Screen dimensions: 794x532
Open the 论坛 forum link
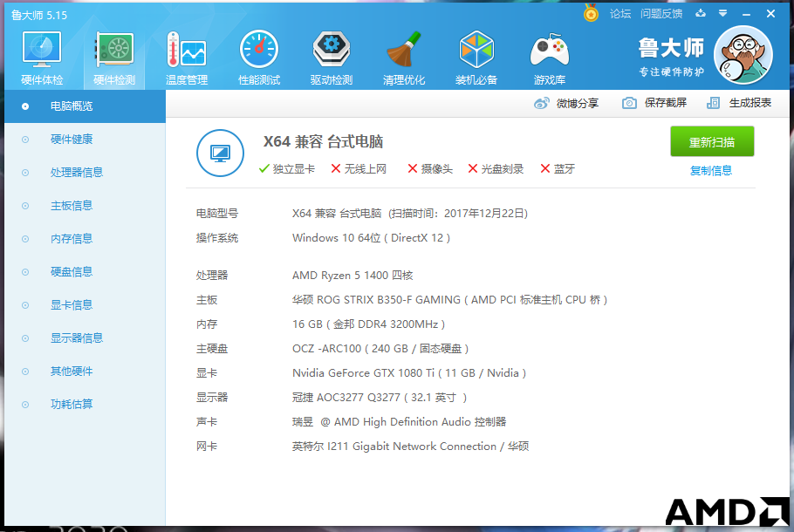point(620,14)
